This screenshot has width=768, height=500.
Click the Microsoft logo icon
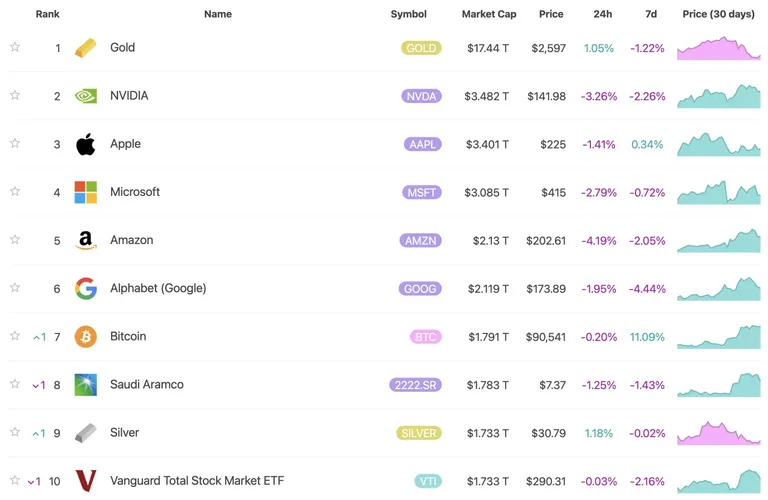(x=85, y=192)
